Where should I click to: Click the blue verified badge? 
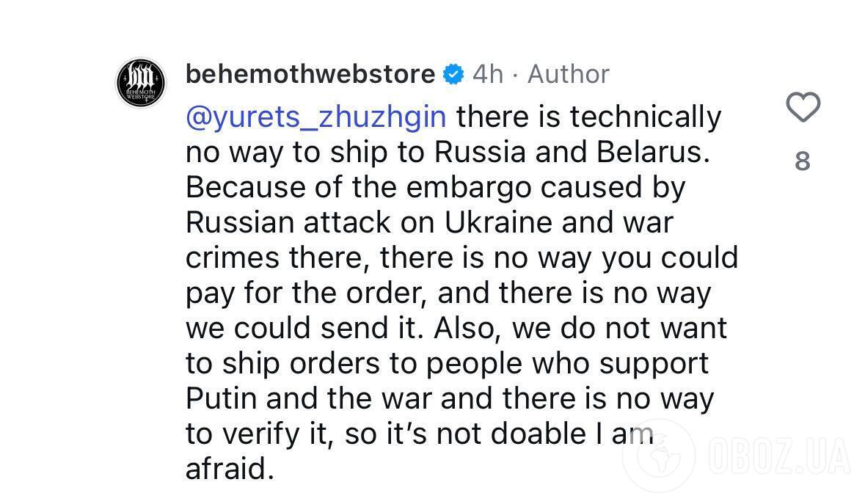click(x=454, y=73)
